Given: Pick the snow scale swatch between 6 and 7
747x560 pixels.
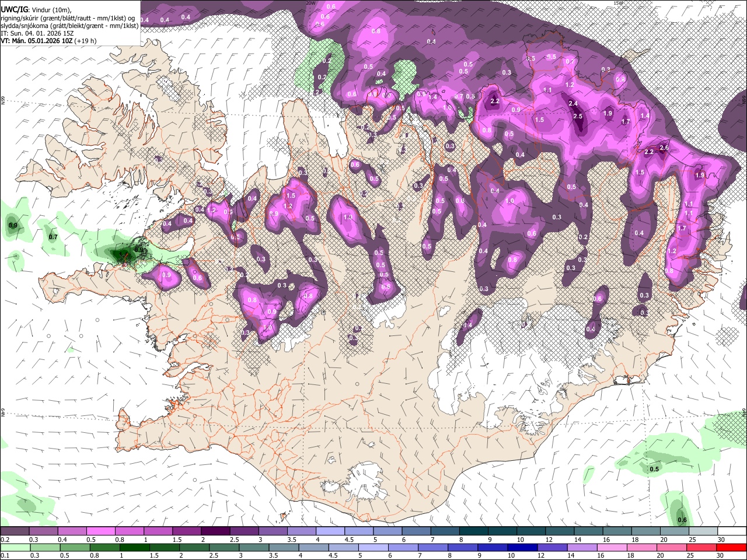Looking at the screenshot, I should (x=416, y=531).
